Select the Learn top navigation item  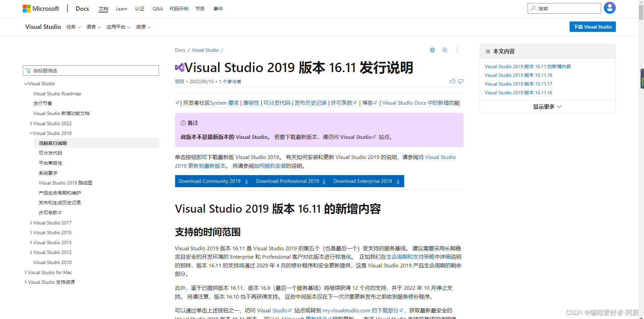pos(121,9)
